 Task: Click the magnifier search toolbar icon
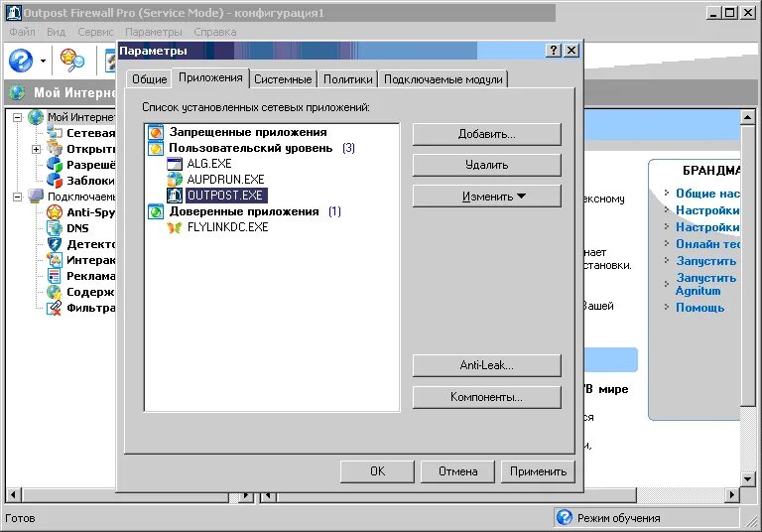[71, 61]
